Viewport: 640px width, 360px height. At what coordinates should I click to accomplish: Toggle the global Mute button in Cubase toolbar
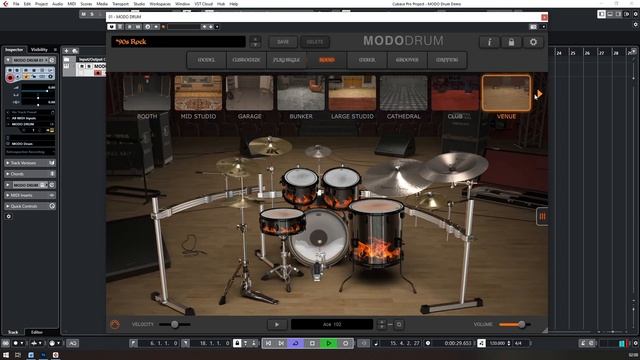coord(84,14)
